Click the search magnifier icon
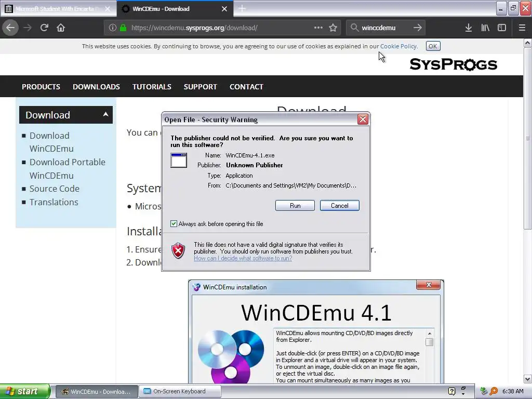This screenshot has width=532, height=399. [354, 28]
